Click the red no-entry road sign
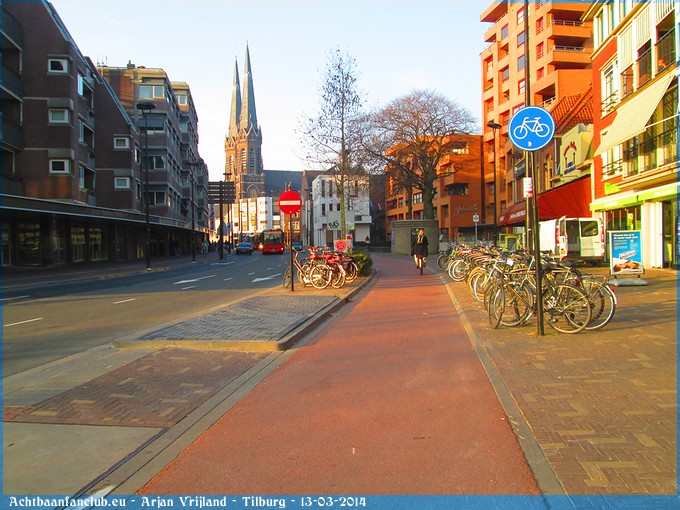This screenshot has width=680, height=510. (290, 202)
